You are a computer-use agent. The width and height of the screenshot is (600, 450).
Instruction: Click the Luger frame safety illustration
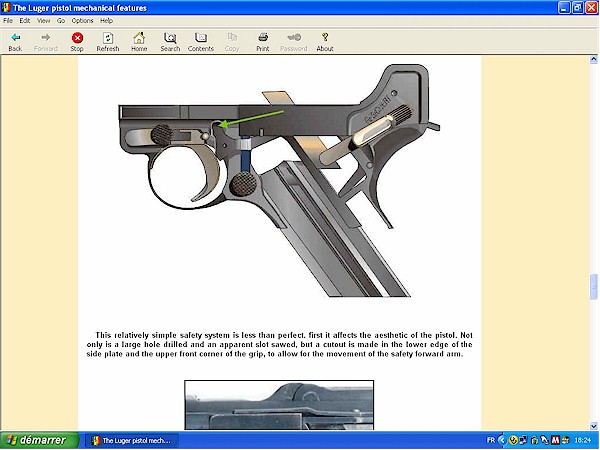tap(279, 181)
